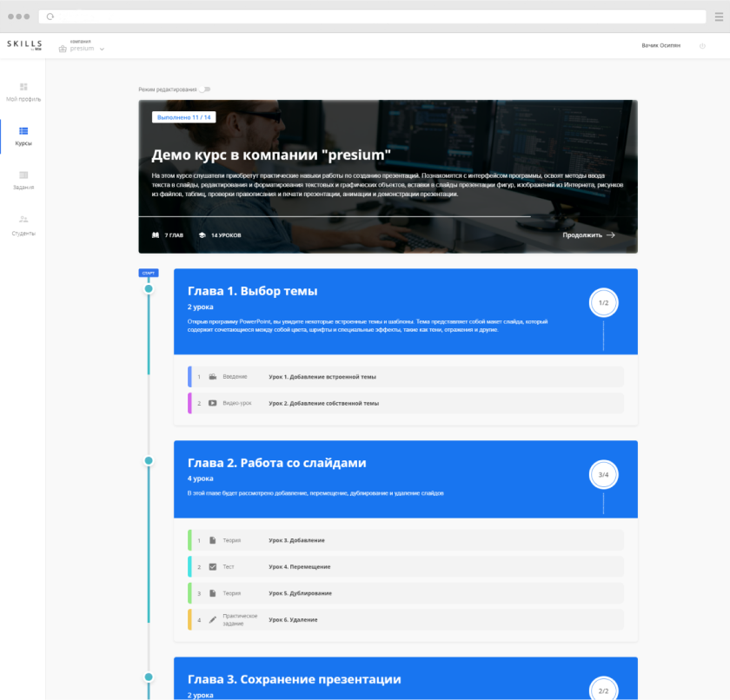
Task: Click the Выполнено 11 / 14 badge
Action: pyautogui.click(x=184, y=117)
